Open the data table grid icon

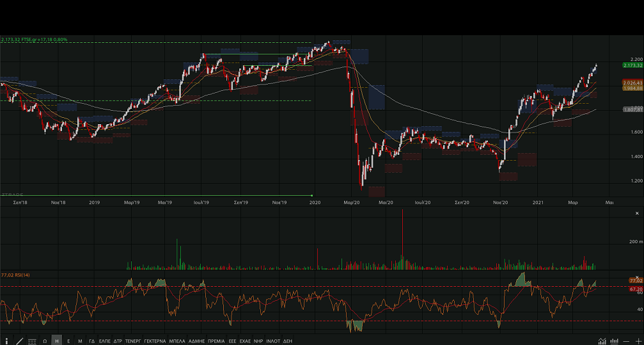click(32, 341)
